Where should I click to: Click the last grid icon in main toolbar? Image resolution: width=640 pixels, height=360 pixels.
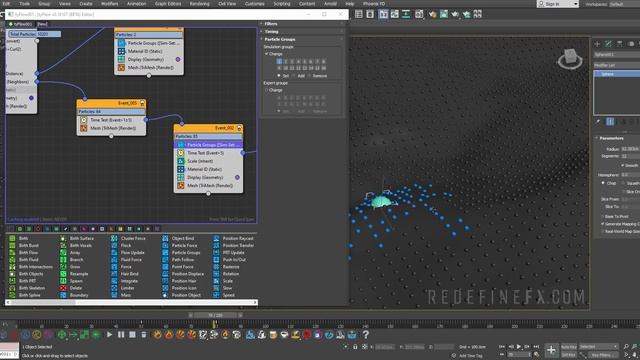[478, 14]
